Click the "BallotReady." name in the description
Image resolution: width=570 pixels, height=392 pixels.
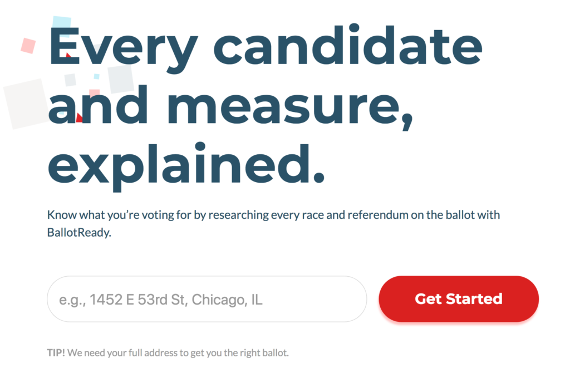pyautogui.click(x=80, y=233)
